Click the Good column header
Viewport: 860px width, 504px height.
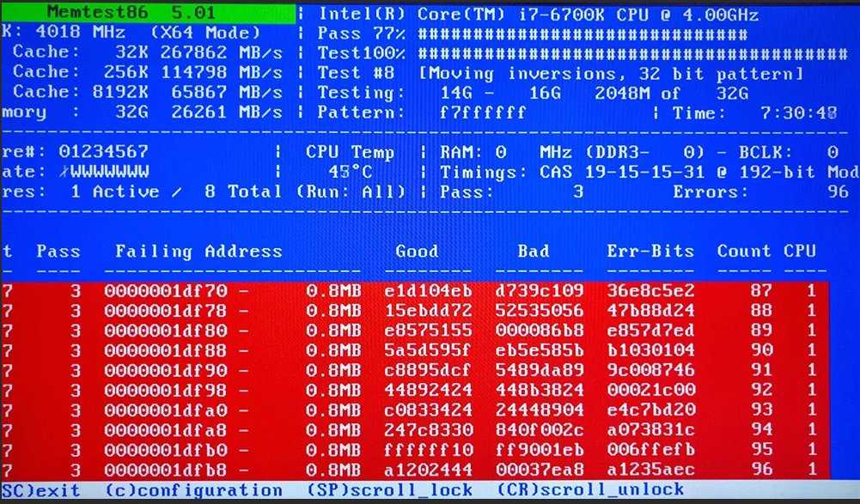[x=417, y=252]
